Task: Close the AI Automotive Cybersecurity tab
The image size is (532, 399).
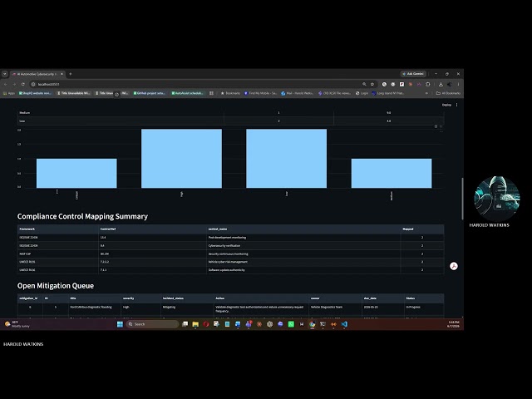Action: tap(62, 74)
